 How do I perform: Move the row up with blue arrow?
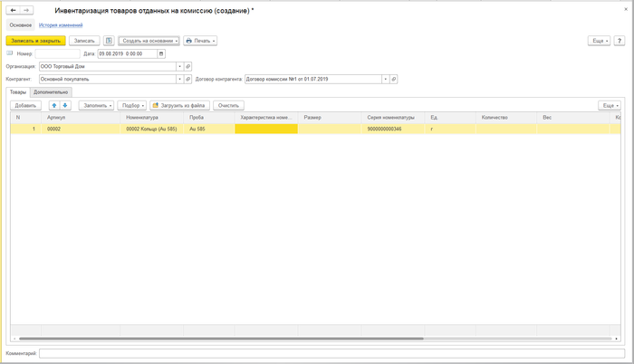pos(54,105)
